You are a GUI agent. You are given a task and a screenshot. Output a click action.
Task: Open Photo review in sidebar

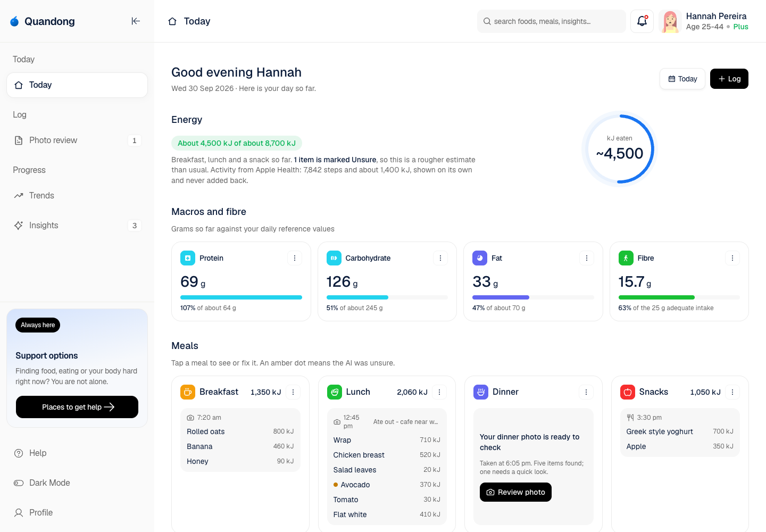(x=77, y=140)
